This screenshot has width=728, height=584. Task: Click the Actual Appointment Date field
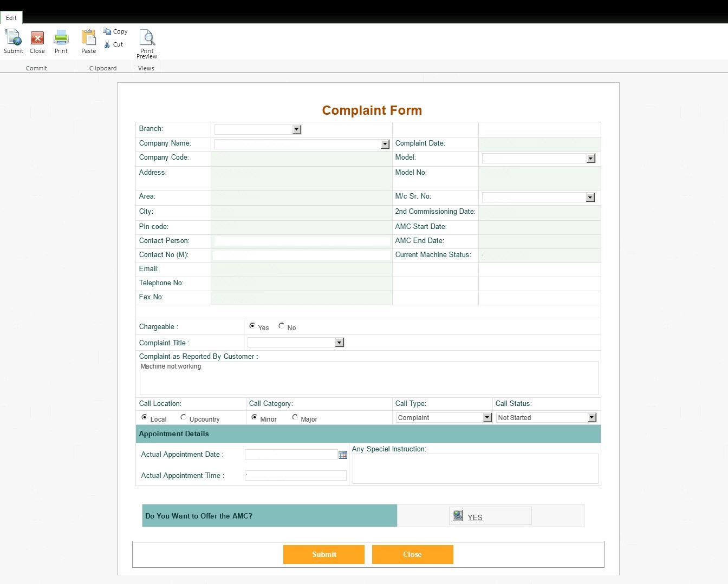tap(291, 455)
